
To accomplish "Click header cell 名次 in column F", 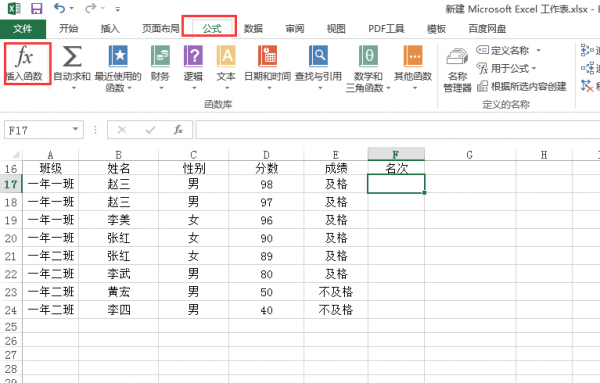I will (396, 168).
